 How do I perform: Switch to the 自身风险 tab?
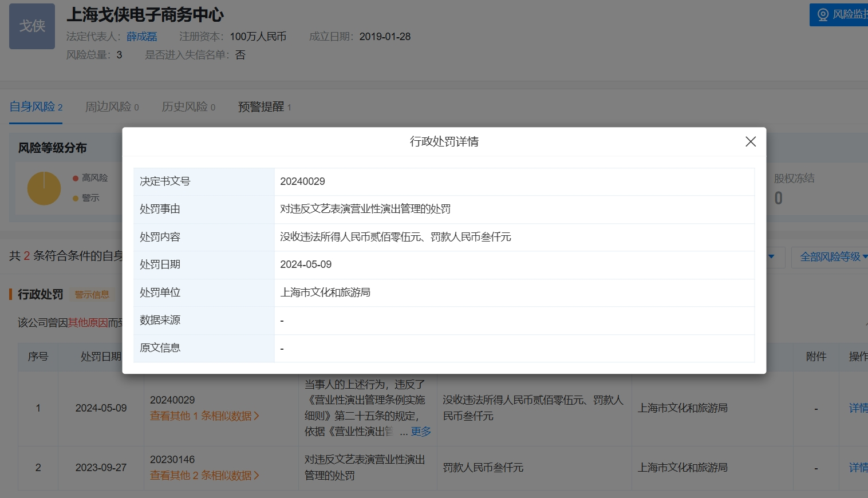tap(35, 107)
